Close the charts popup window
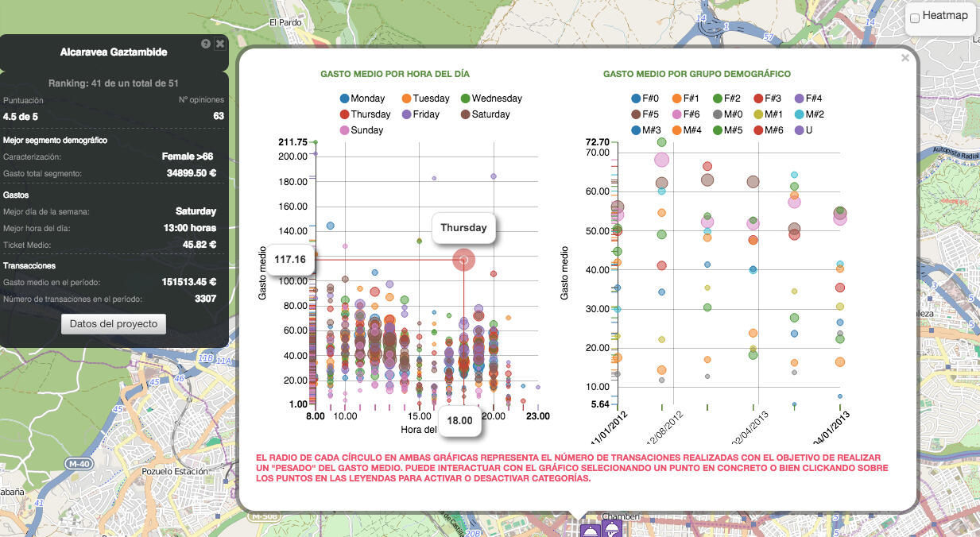 [x=904, y=58]
